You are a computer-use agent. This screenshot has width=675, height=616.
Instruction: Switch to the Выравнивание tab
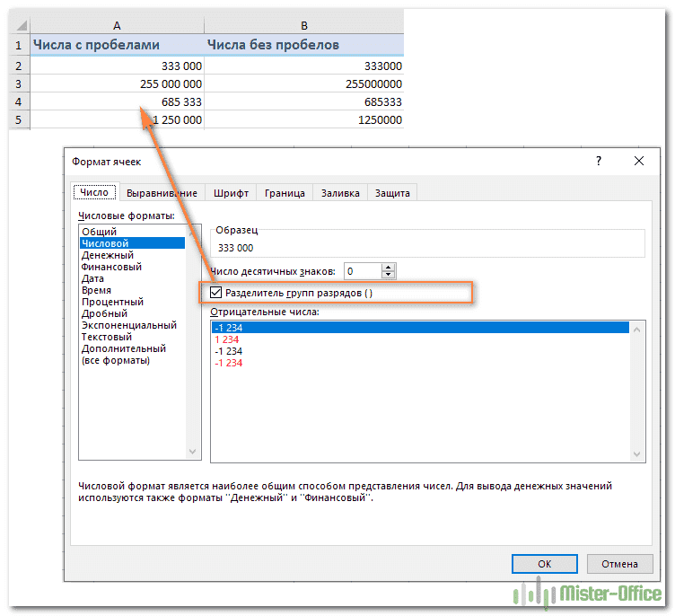162,192
